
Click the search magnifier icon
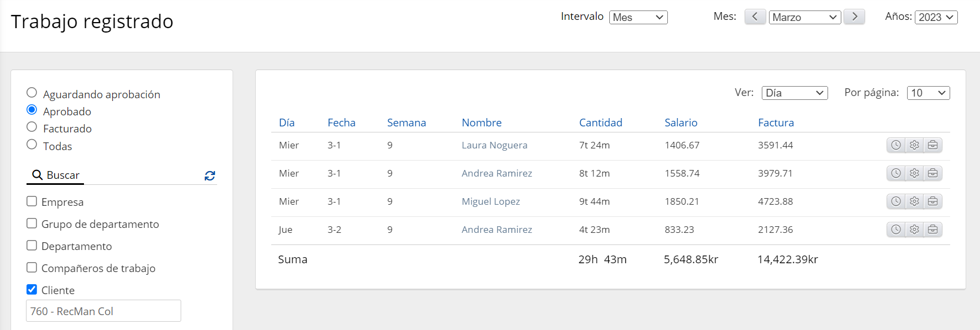tap(38, 175)
